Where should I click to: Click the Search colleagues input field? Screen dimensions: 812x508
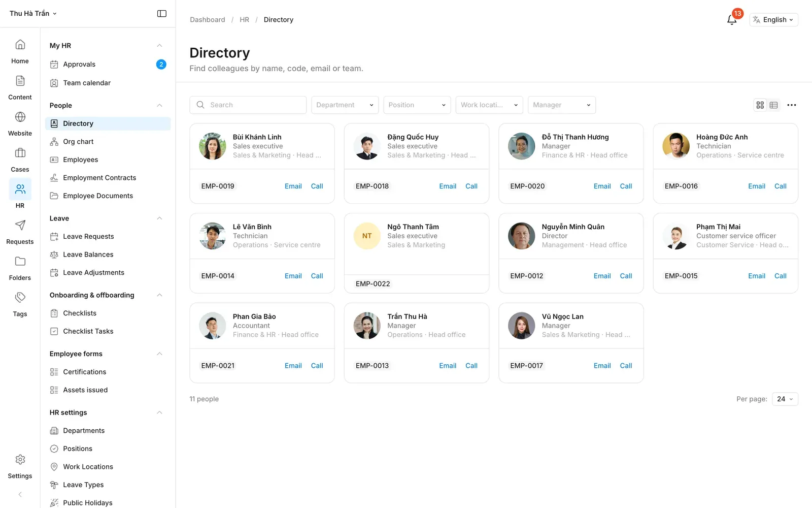[x=248, y=105]
